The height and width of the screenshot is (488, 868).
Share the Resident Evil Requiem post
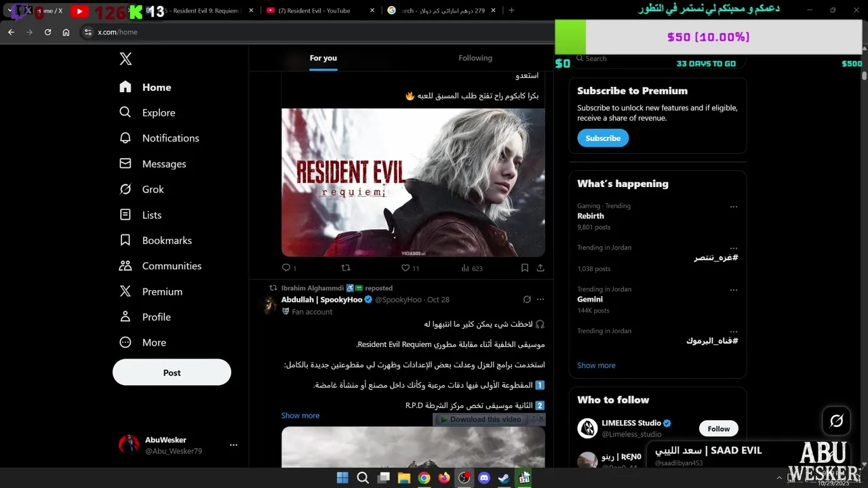(x=540, y=268)
